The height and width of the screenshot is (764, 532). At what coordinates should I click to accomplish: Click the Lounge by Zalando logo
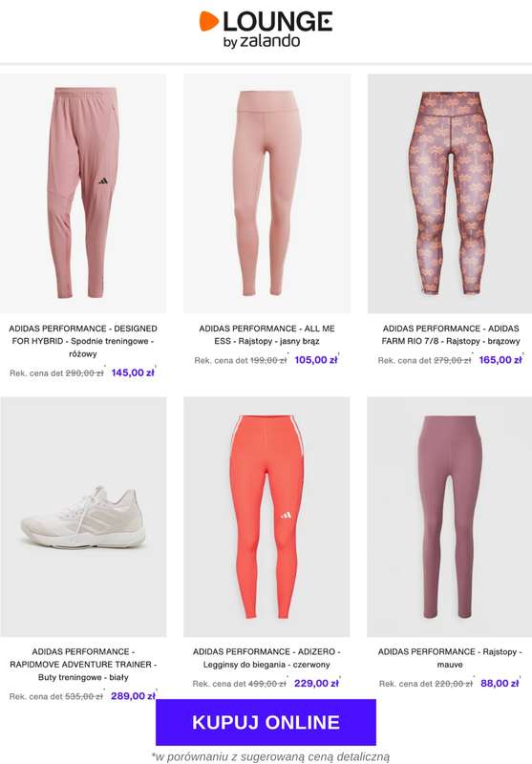pyautogui.click(x=266, y=30)
